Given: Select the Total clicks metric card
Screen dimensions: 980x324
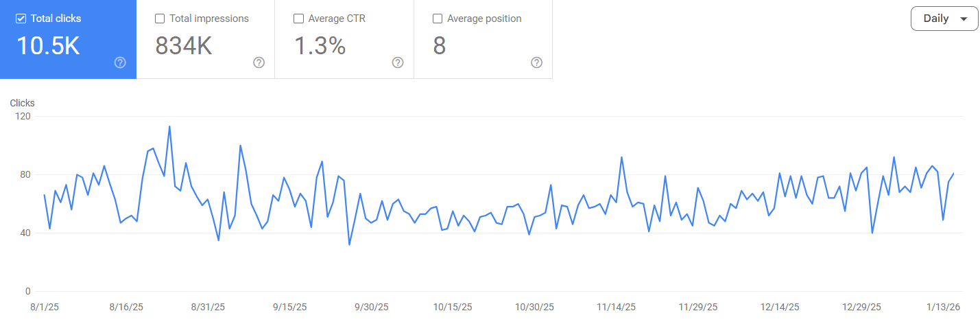Looking at the screenshot, I should 69,39.
